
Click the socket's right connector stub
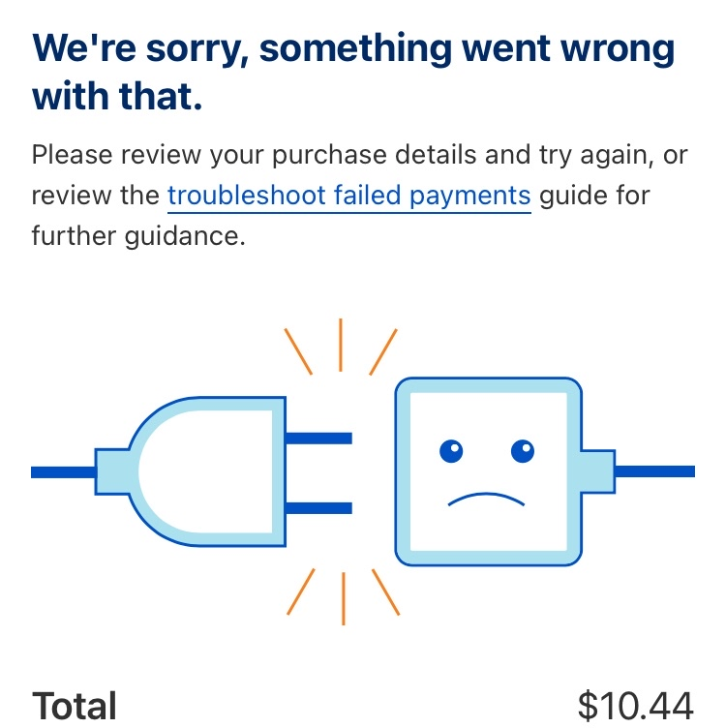(x=598, y=471)
